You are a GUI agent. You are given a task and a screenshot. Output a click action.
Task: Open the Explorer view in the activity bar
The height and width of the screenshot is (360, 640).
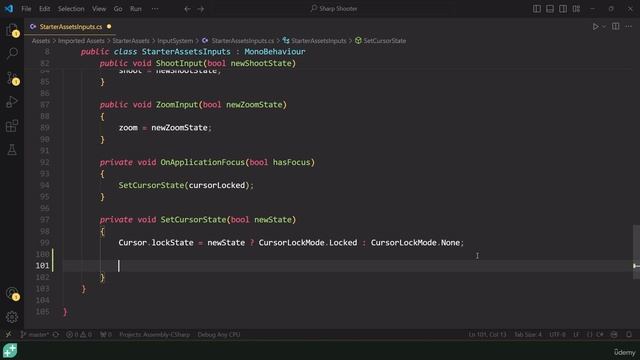pos(12,30)
